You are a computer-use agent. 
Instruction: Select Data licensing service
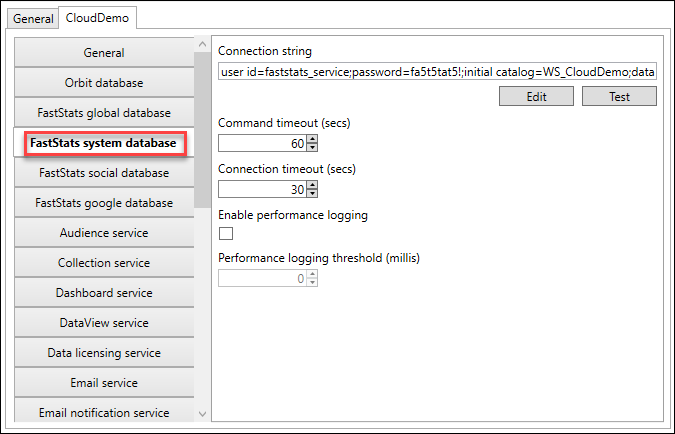click(x=104, y=353)
